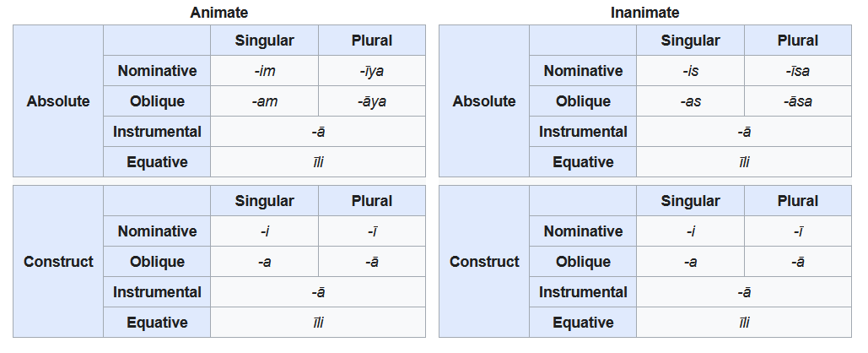Select the Animate Construct nominative singular -i cell
The image size is (868, 353).
point(265,231)
